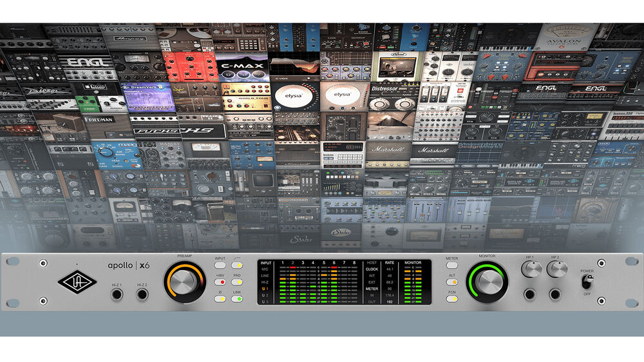Toggle the PAD button
Screen dimensions: 644x362
tap(237, 282)
